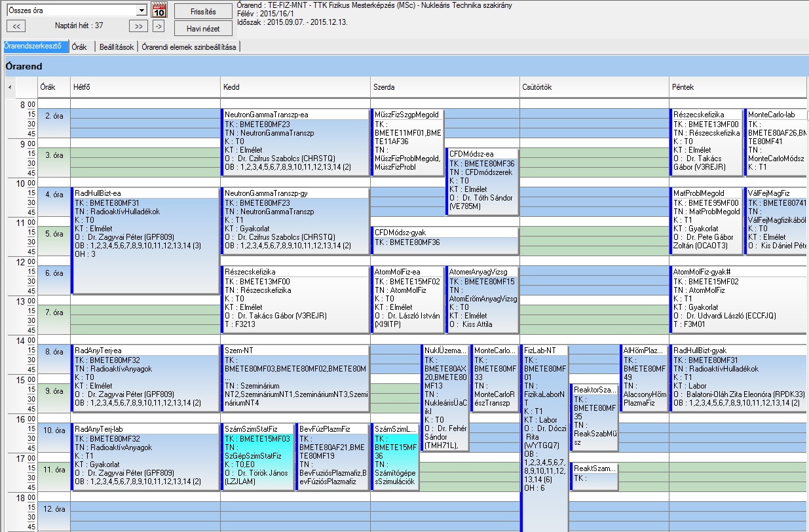809x532 pixels.
Task: Select the cyan SzámSzimStatFiz block
Action: (257, 457)
